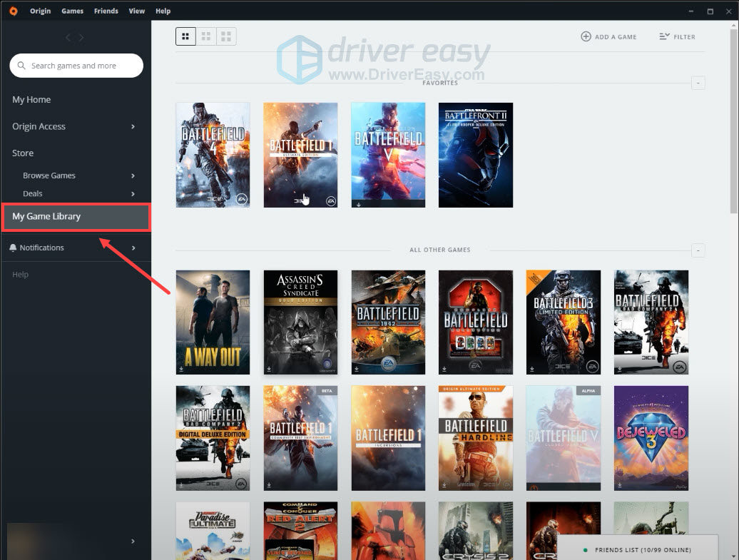Open Add a Game via plus icon
This screenshot has height=560, width=739.
[586, 36]
